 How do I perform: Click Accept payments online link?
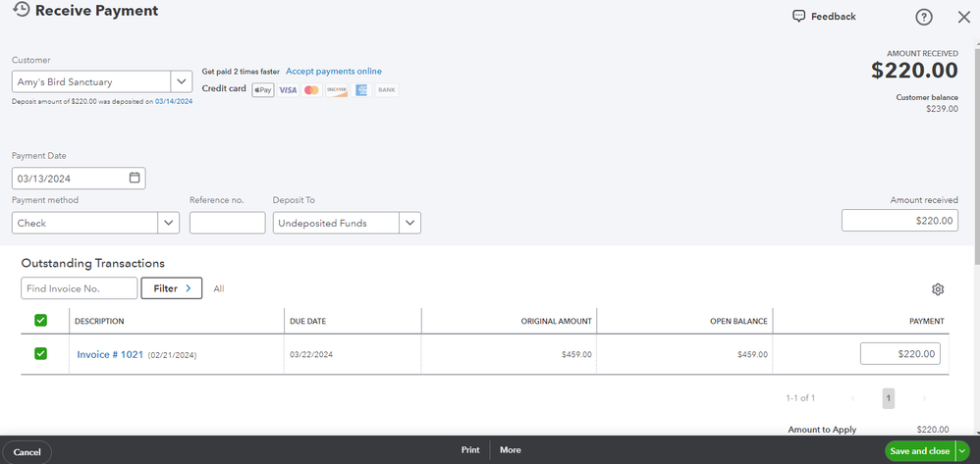click(334, 72)
